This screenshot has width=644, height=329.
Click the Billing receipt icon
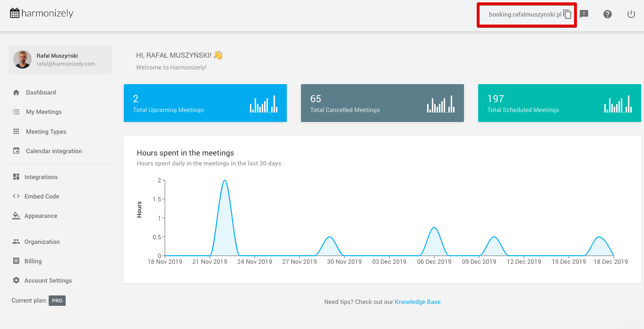[x=16, y=261]
